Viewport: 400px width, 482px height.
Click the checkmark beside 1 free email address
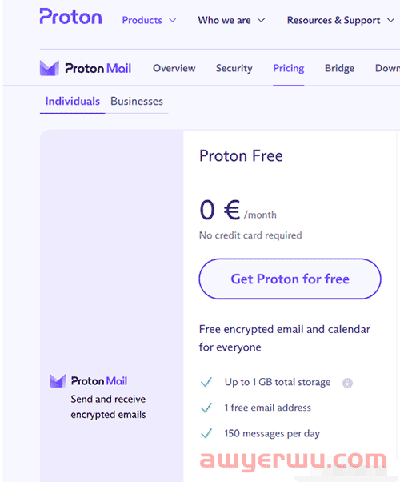(206, 408)
